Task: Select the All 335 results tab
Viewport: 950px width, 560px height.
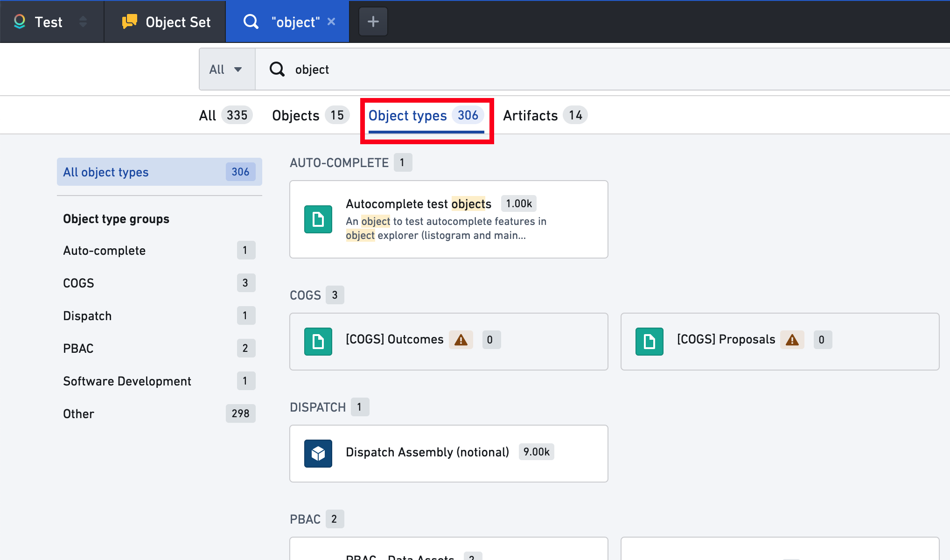Action: (x=226, y=115)
